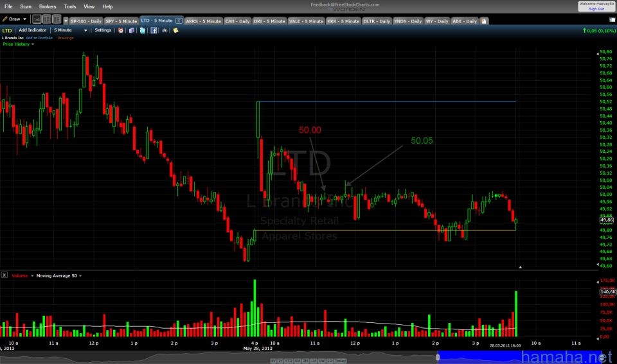The image size is (617, 364).
Task: Open the Brokers menu
Action: (x=48, y=6)
